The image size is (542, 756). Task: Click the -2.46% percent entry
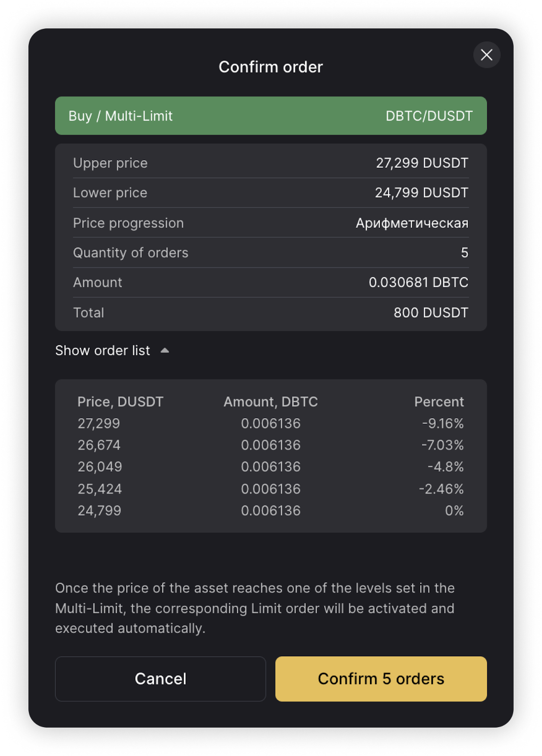(x=441, y=489)
